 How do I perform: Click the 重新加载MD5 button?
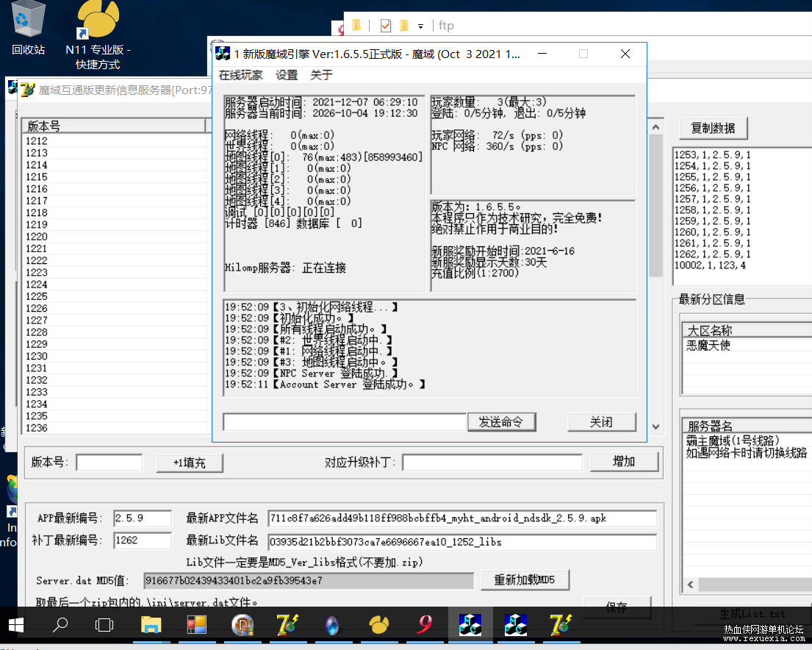[525, 579]
